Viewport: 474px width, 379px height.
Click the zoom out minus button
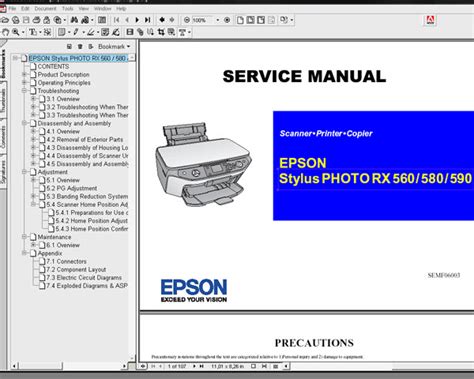click(x=187, y=20)
